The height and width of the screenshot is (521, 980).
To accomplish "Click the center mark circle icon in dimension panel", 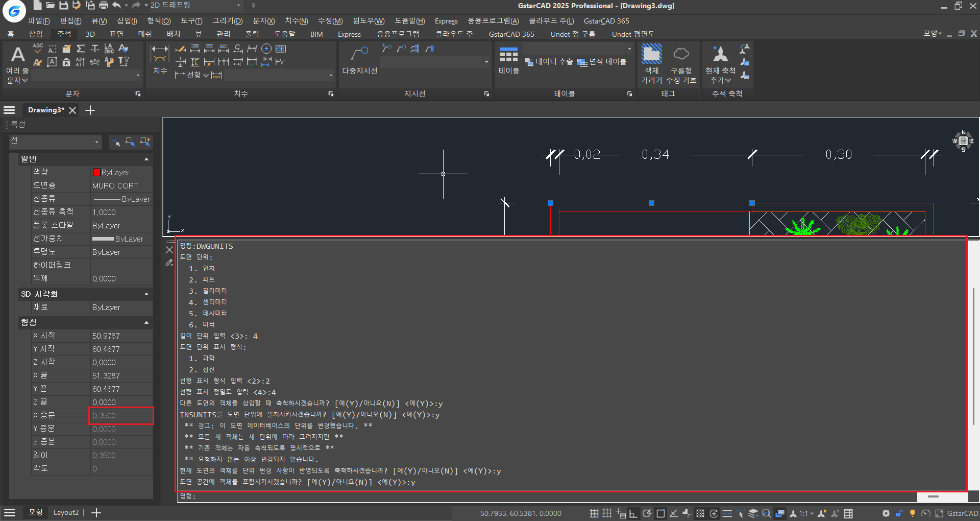I will 266,49.
